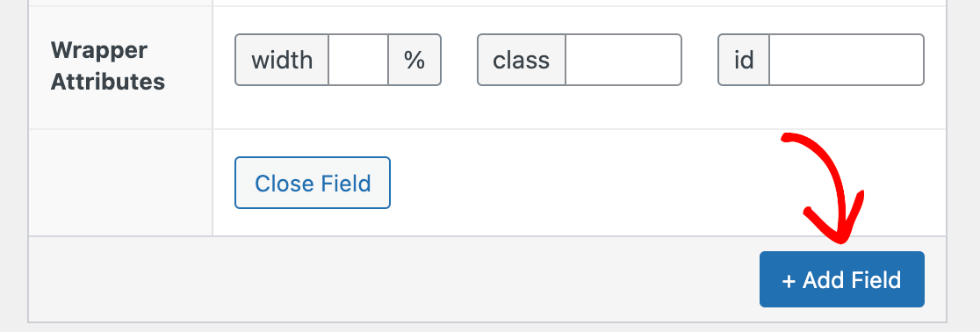Click the 'id' prefix label

click(x=744, y=60)
